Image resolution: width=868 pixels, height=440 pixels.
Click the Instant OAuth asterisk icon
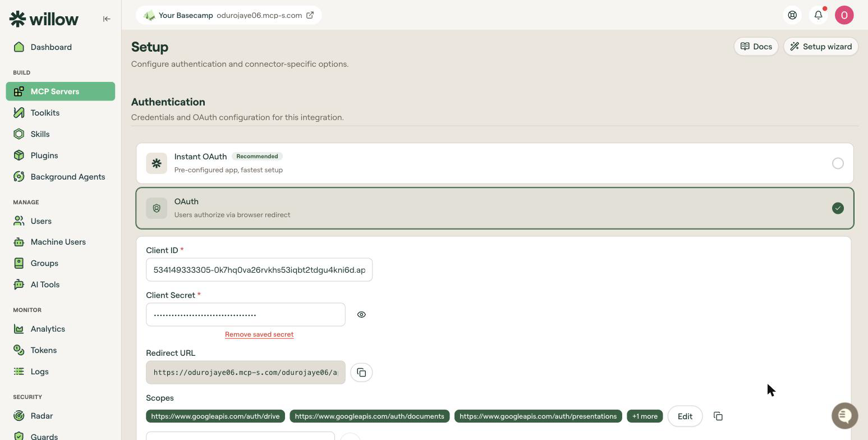coord(157,163)
